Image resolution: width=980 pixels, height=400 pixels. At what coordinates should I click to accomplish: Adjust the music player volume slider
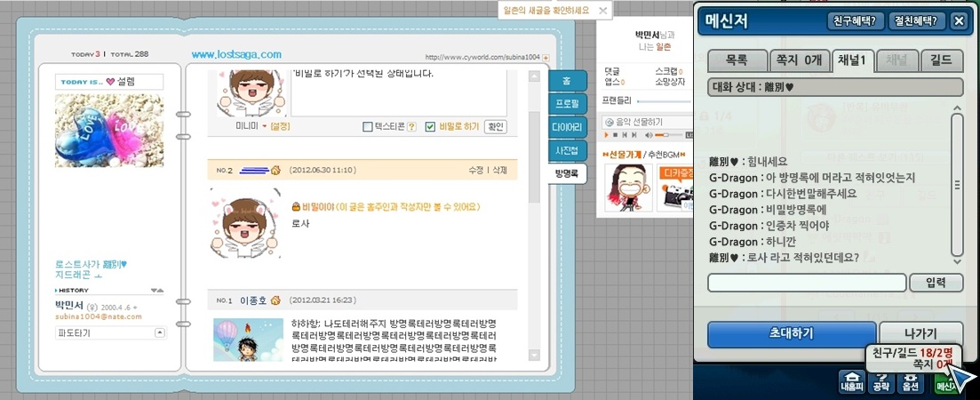coord(669,135)
